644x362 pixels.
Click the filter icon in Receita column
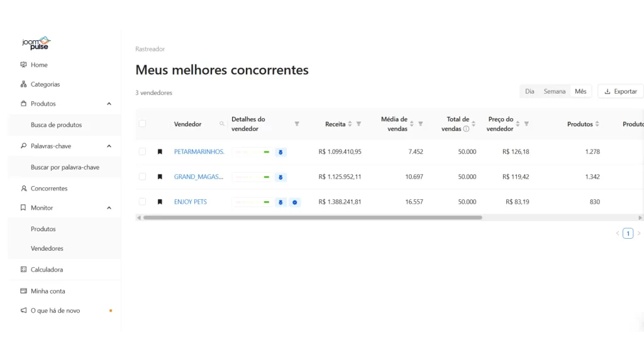point(358,124)
